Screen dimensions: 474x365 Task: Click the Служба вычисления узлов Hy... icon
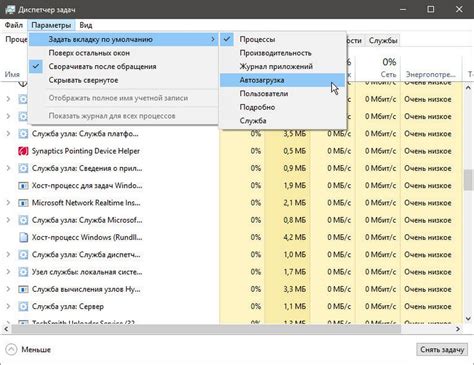pos(23,289)
